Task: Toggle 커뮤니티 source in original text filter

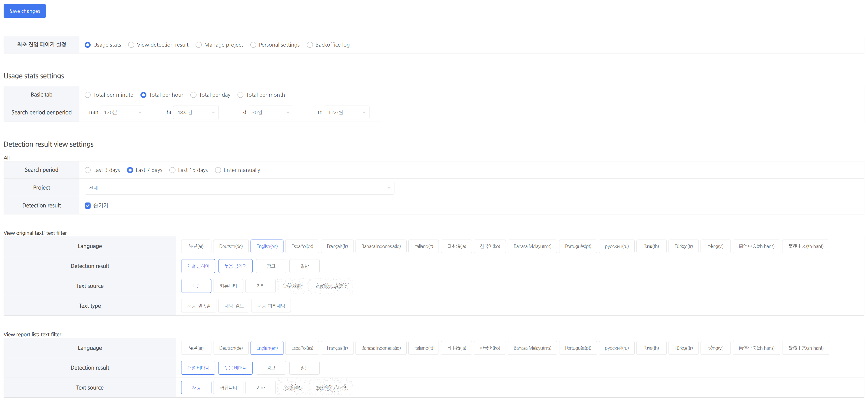Action: tap(228, 286)
